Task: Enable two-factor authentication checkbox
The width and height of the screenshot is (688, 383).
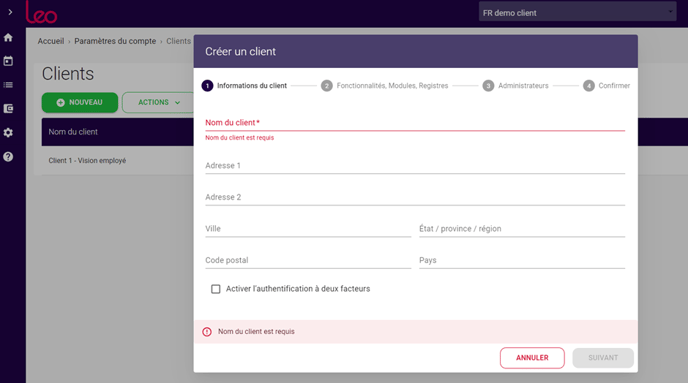Action: [215, 289]
